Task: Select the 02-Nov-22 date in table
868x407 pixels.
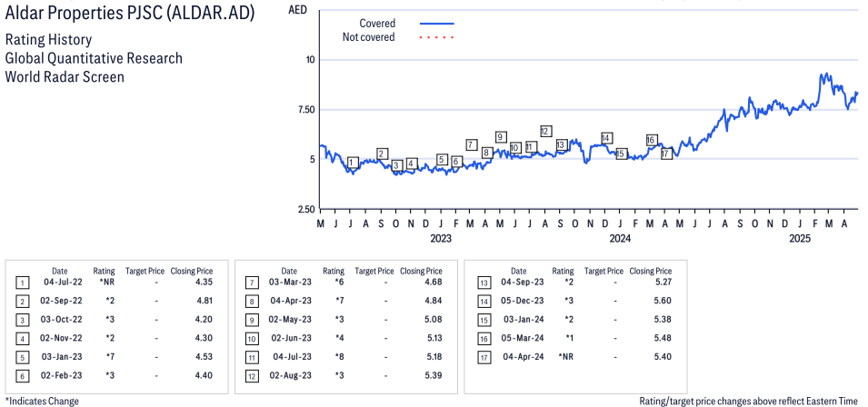Action: [x=63, y=339]
